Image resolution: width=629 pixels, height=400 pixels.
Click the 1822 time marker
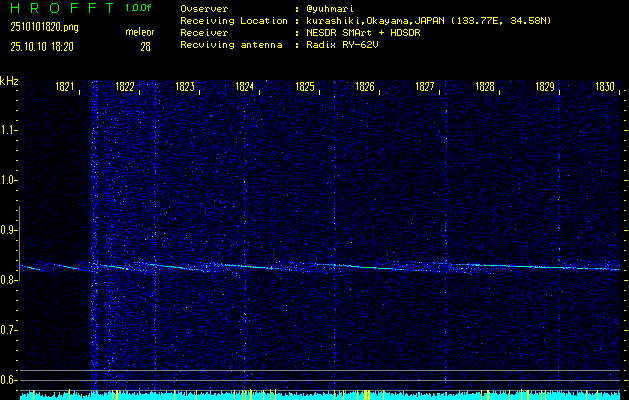(125, 88)
